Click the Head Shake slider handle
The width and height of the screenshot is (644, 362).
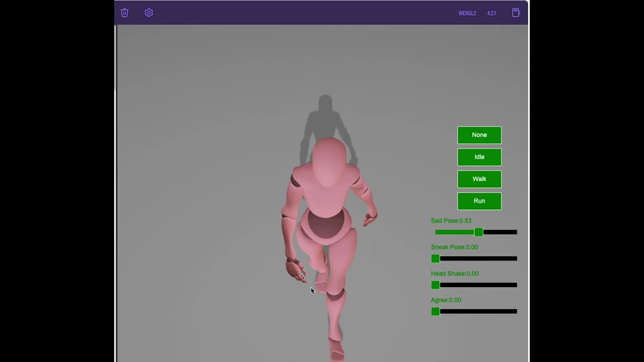click(x=436, y=285)
